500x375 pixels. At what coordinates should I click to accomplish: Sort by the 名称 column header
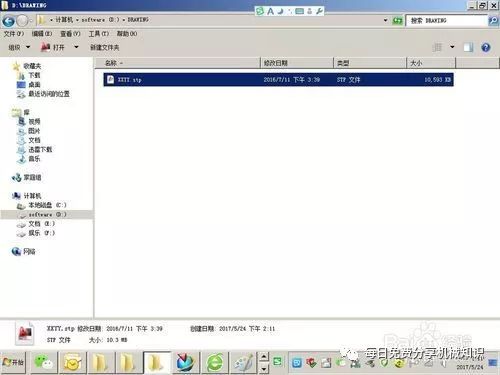[x=178, y=63]
